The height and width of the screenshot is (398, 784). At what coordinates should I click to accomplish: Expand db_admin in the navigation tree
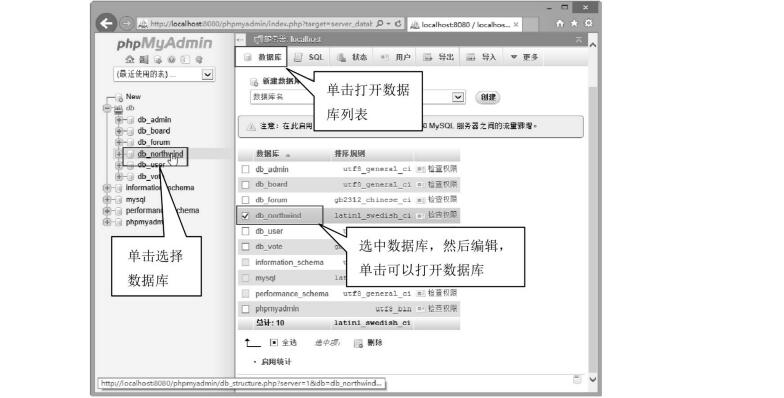119,120
